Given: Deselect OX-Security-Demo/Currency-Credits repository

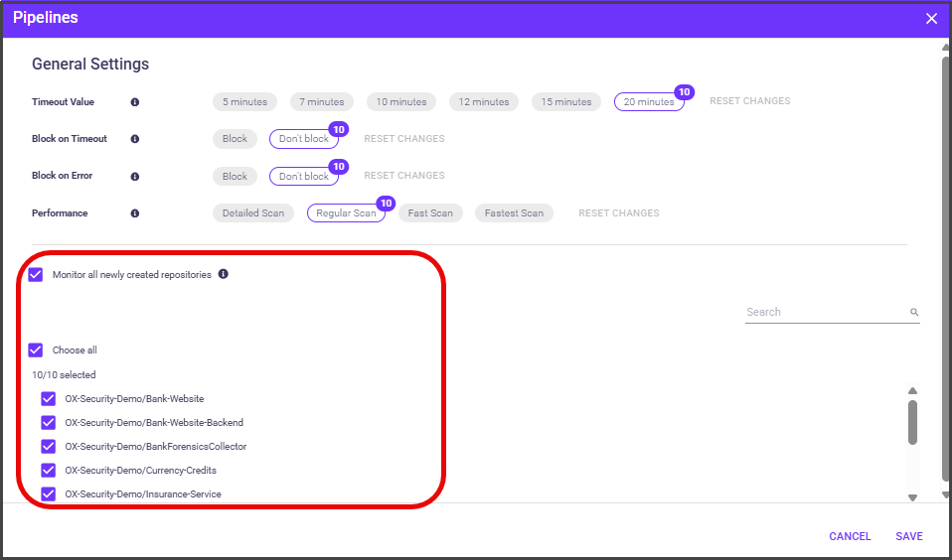Looking at the screenshot, I should (48, 471).
